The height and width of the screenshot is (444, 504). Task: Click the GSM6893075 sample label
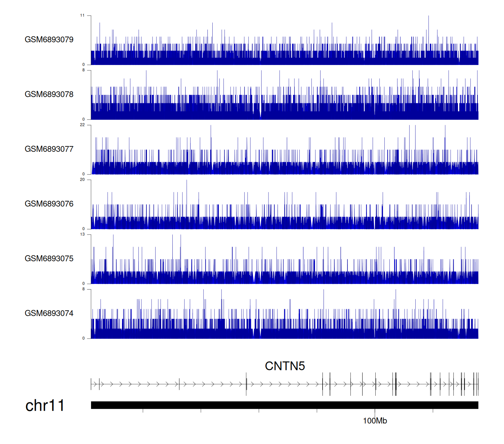pos(49,259)
